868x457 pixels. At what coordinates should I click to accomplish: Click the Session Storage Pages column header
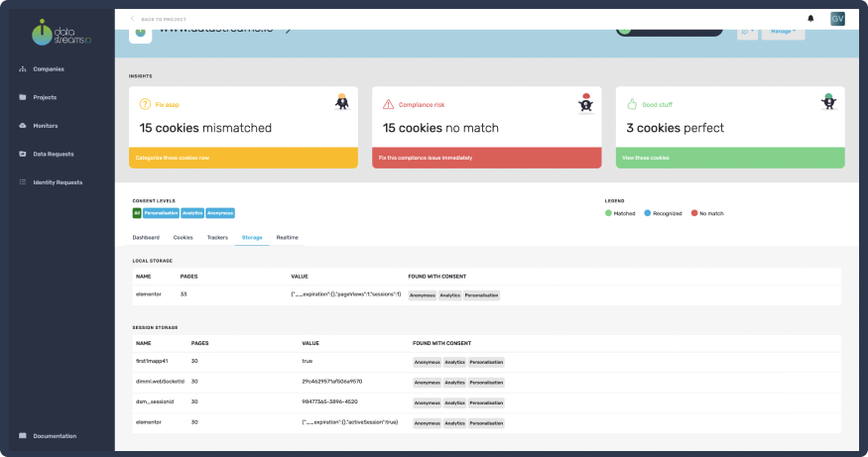[199, 343]
